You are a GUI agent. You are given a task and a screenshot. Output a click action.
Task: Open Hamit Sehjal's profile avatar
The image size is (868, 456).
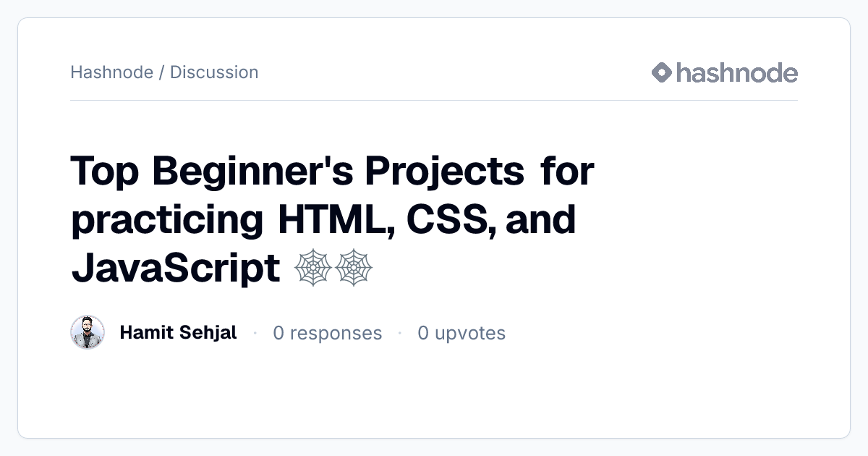pos(88,333)
